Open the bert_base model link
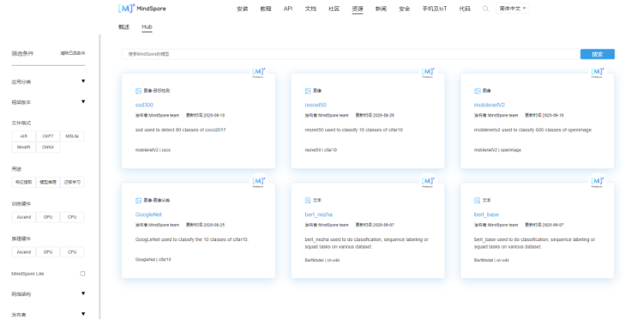The height and width of the screenshot is (320, 644). pyautogui.click(x=486, y=215)
